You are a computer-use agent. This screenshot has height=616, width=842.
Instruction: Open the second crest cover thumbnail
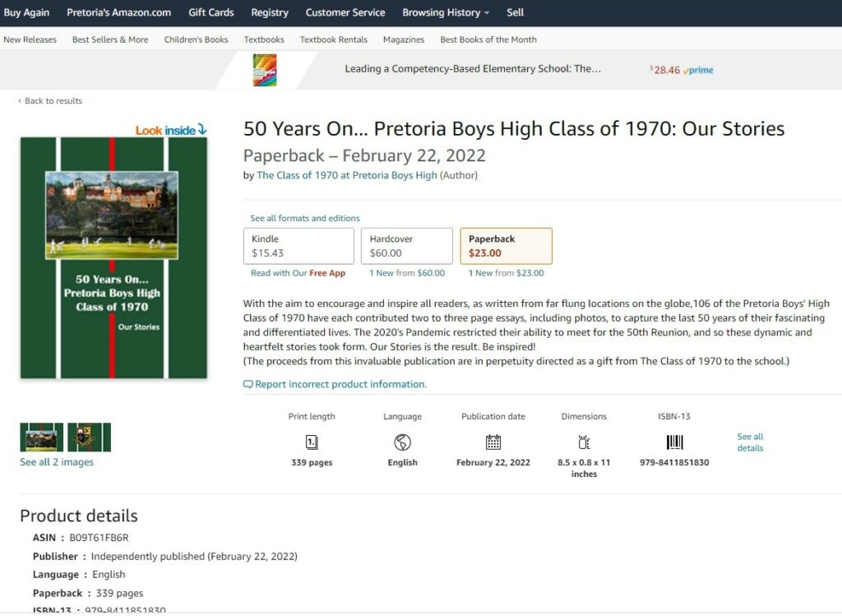89,438
